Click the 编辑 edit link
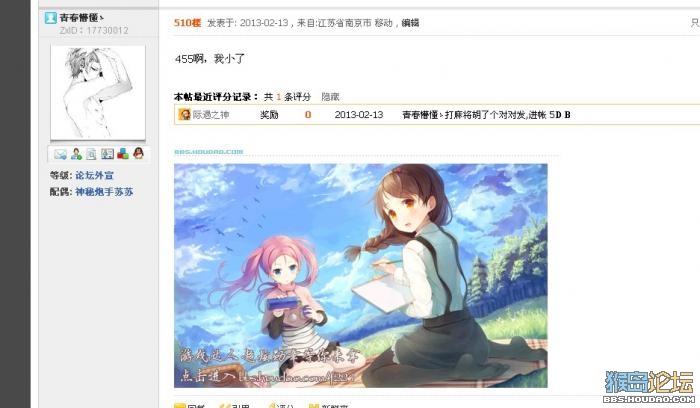Image resolution: width=700 pixels, height=408 pixels. pos(410,23)
